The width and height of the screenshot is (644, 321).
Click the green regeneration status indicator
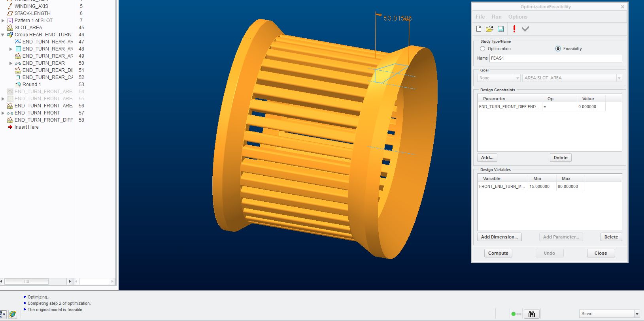[x=514, y=314]
